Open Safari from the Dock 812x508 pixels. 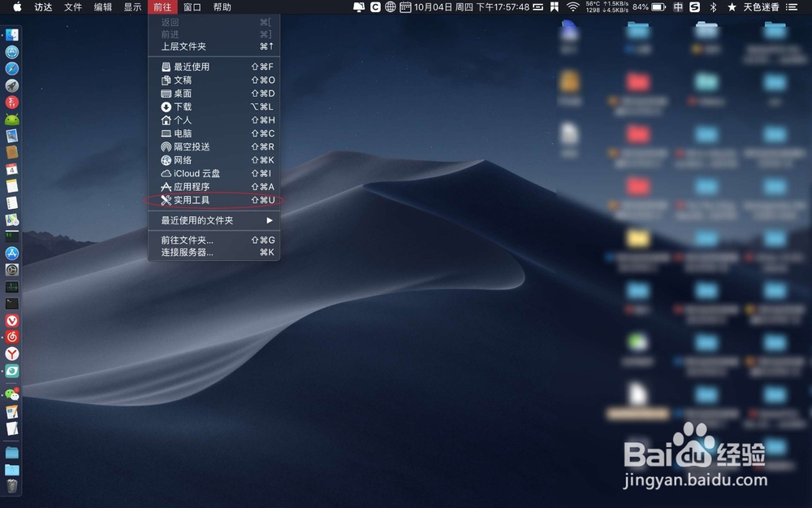pos(11,68)
